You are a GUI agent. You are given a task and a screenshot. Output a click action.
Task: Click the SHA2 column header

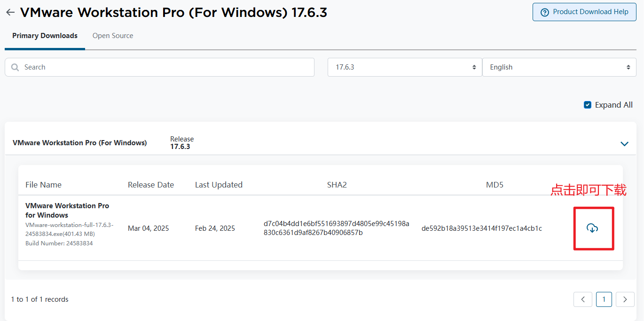pyautogui.click(x=337, y=185)
